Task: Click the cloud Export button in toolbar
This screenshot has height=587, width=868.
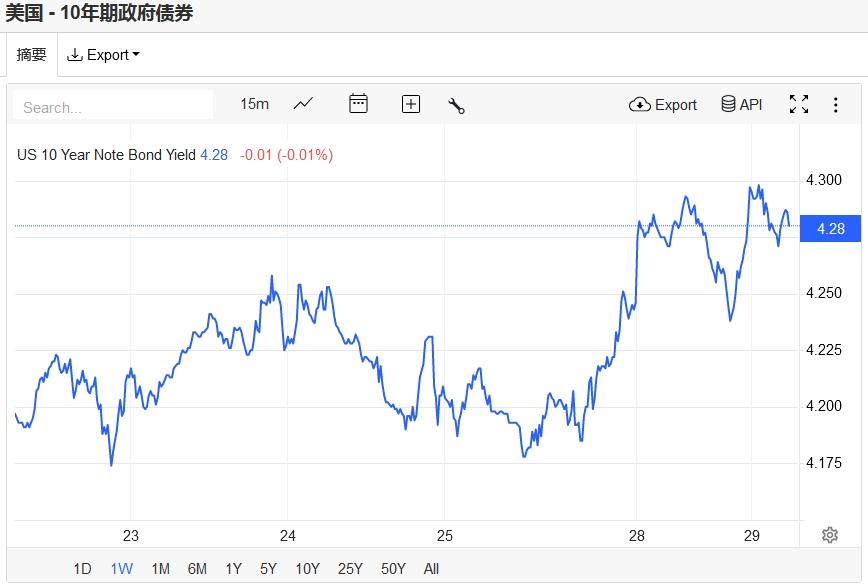Action: point(663,104)
